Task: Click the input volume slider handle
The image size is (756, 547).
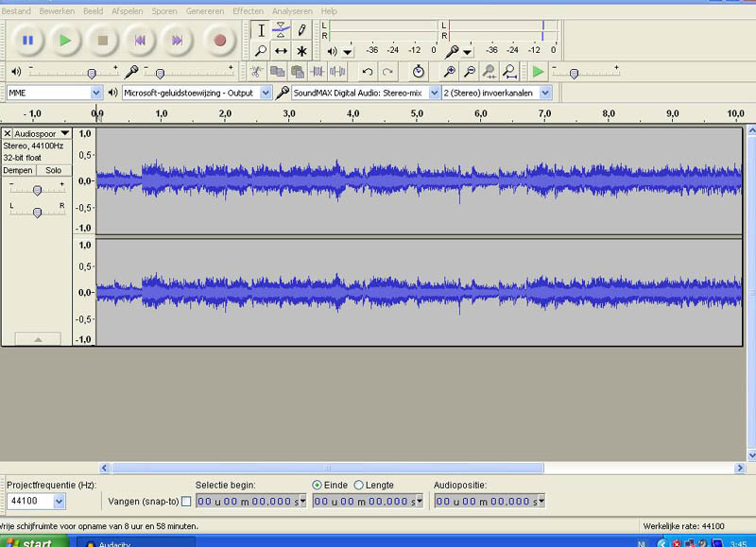Action: [x=160, y=74]
